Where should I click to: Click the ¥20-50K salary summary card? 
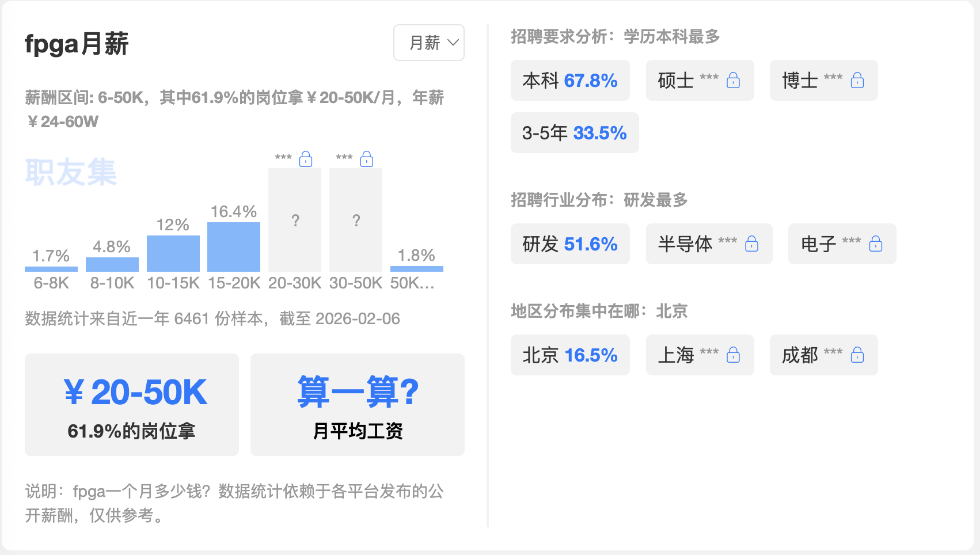pos(132,405)
